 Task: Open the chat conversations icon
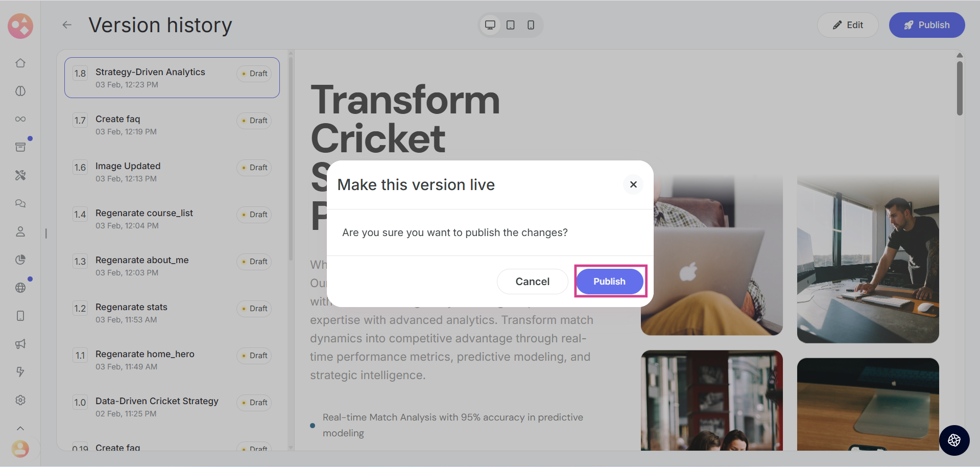(x=20, y=203)
